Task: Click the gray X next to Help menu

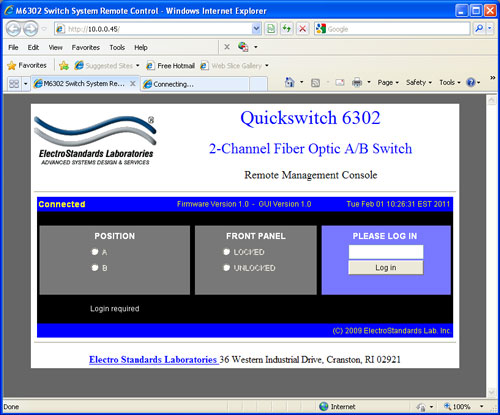Action: tap(227, 47)
